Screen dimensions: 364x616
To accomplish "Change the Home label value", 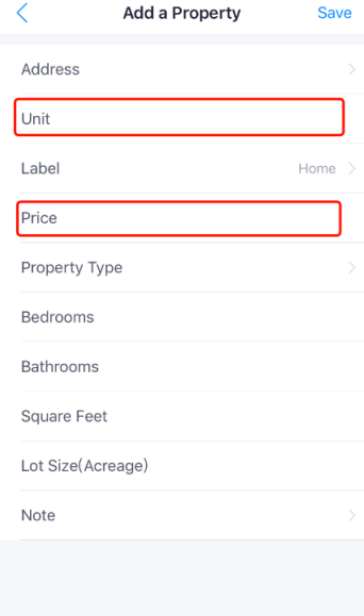I will pos(317,169).
